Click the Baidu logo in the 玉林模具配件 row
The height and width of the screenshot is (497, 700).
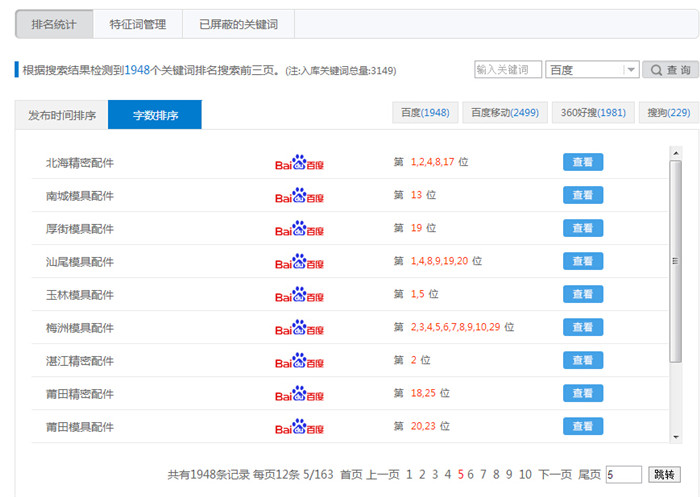point(299,294)
